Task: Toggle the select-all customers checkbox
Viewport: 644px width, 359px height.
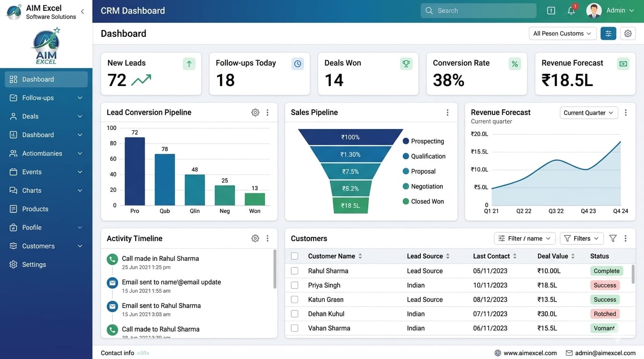Action: pos(294,256)
